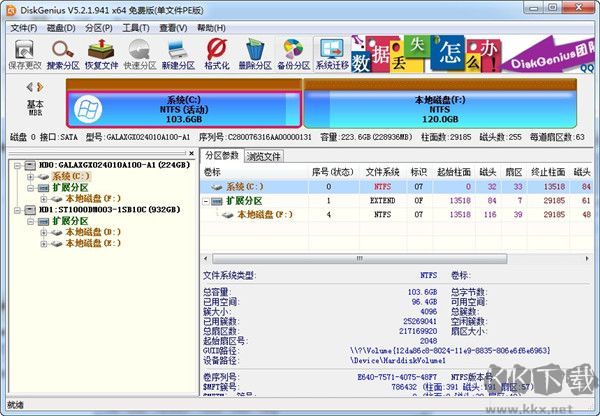Viewport: 600px width, 416px height.
Task: Select Delete Partition (删除分区) tool
Action: (255, 55)
